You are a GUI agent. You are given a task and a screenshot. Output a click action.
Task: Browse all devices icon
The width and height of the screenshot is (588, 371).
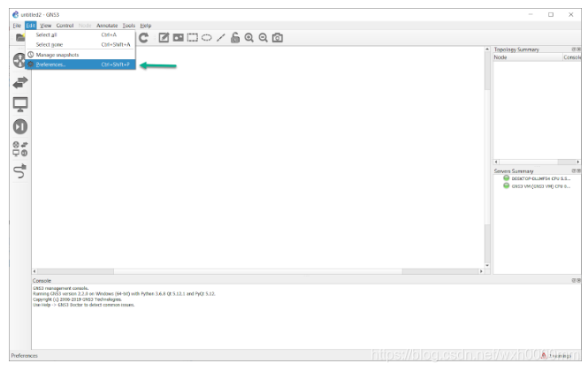[20, 148]
